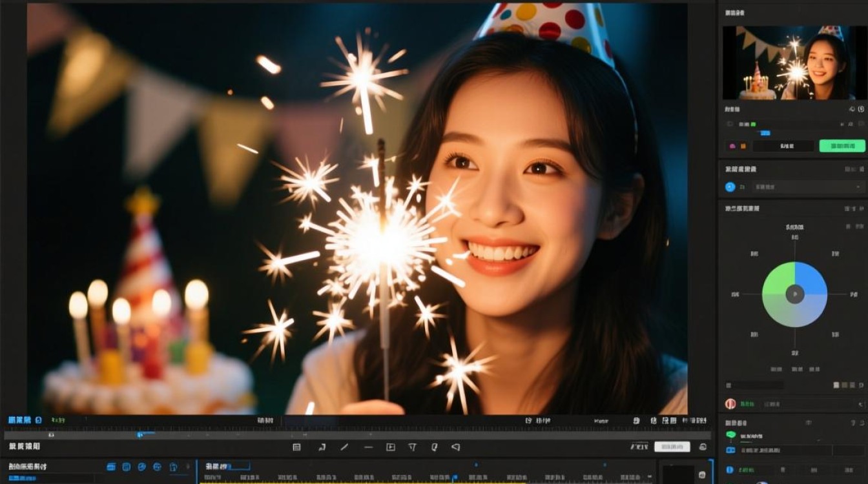Click the blue label at the viewer's bottom left

(x=19, y=420)
